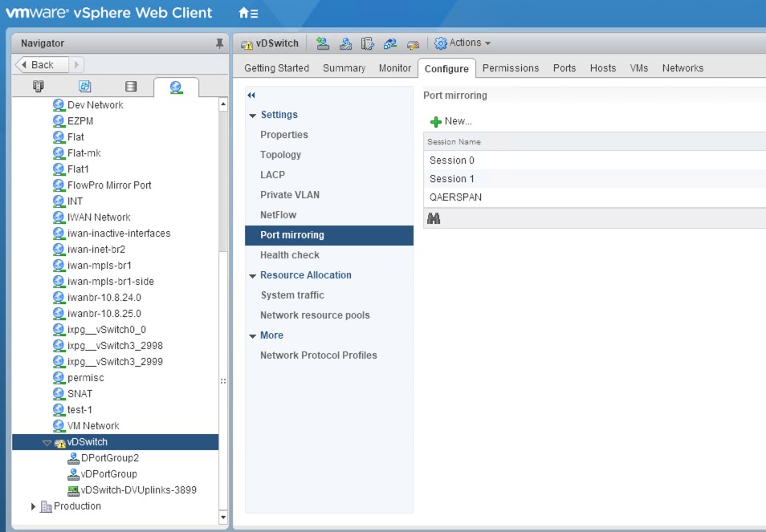Open the Actions dropdown menu
Screen dimensions: 766x532
[x=462, y=43]
